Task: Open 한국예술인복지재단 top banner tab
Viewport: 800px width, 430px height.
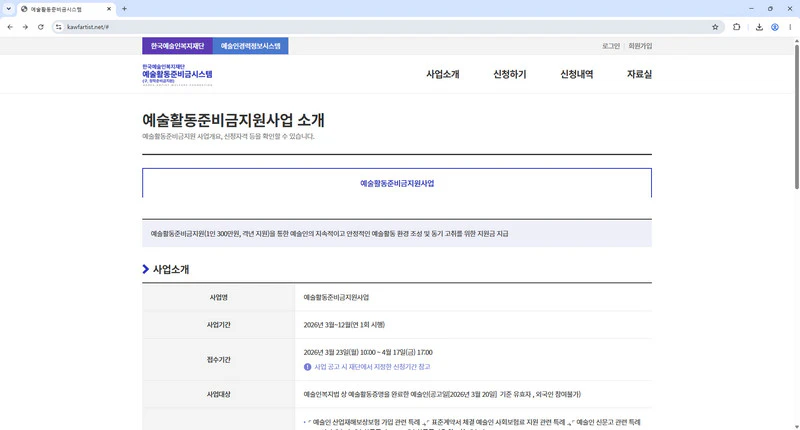Action: click(178, 46)
